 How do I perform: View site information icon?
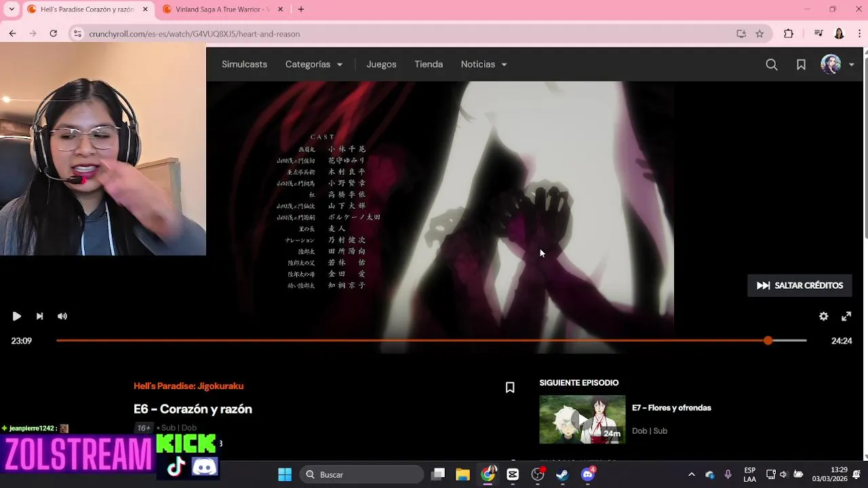tap(78, 34)
